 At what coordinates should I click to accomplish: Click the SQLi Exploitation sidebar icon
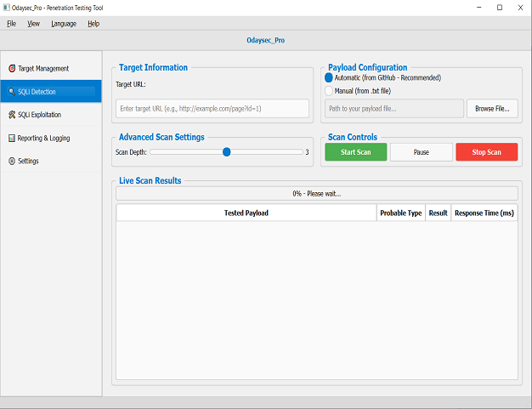(x=11, y=115)
